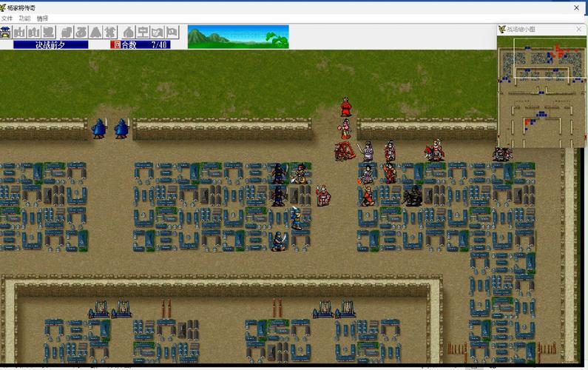Click the flag icon at toolbar end
Viewport: 588px width, 370px height.
tap(172, 32)
